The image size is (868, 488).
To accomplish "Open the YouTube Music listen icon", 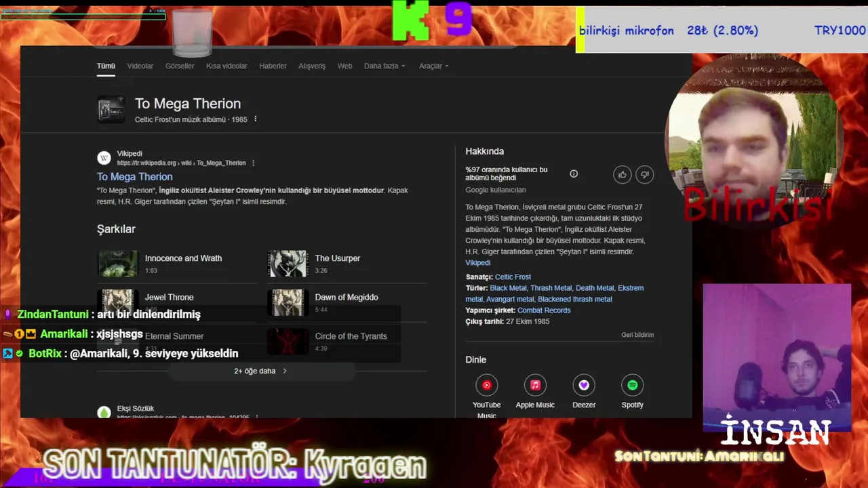I will 486,385.
